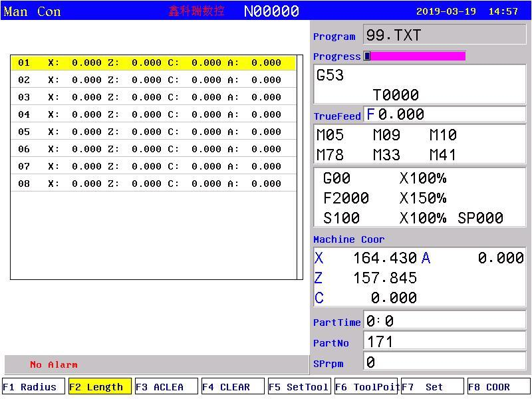Click the No Alarm status message
The height and width of the screenshot is (399, 532).
(54, 364)
